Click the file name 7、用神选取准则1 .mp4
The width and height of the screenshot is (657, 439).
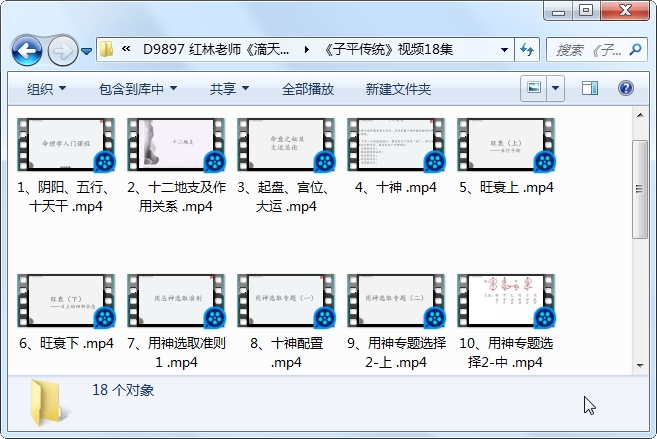(176, 353)
